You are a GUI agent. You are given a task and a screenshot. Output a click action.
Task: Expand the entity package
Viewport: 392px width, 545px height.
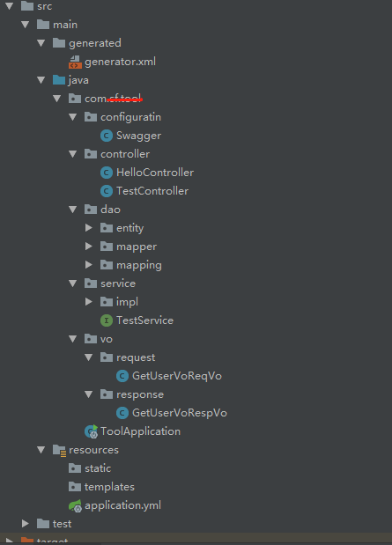point(89,228)
